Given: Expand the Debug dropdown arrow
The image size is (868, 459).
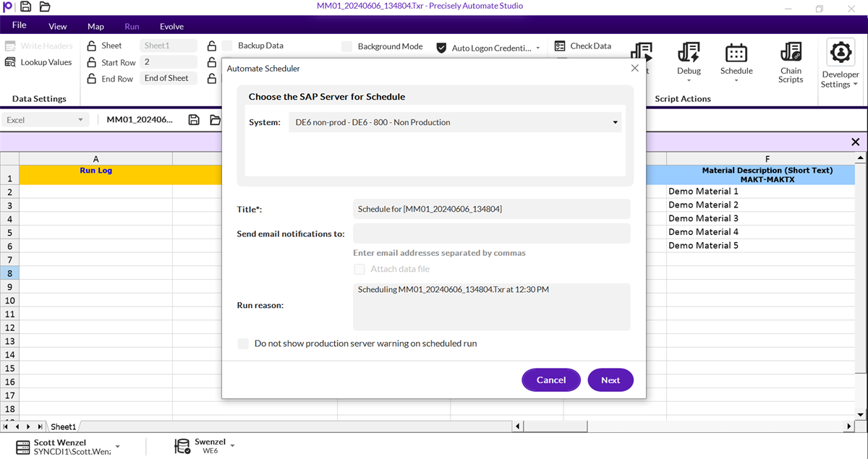Looking at the screenshot, I should pos(689,80).
